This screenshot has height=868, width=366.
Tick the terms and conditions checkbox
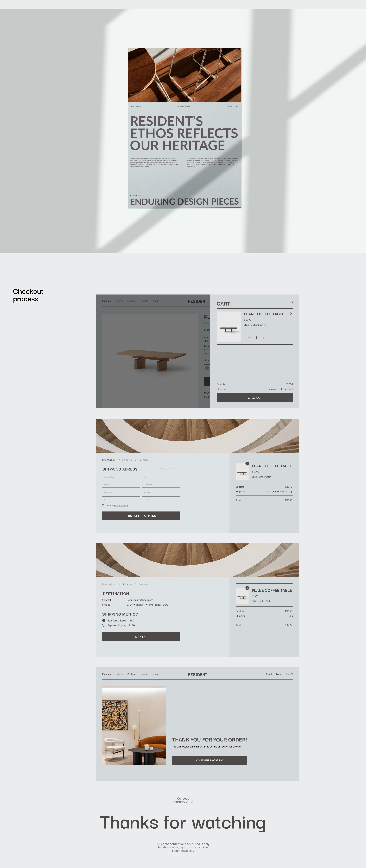103,505
